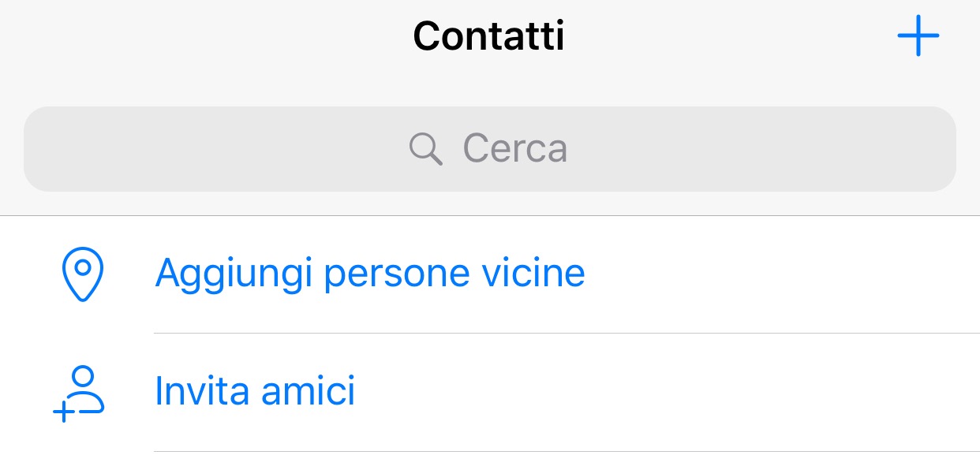Click the word "vicine" in the first row
The height and width of the screenshot is (455, 980).
(533, 274)
